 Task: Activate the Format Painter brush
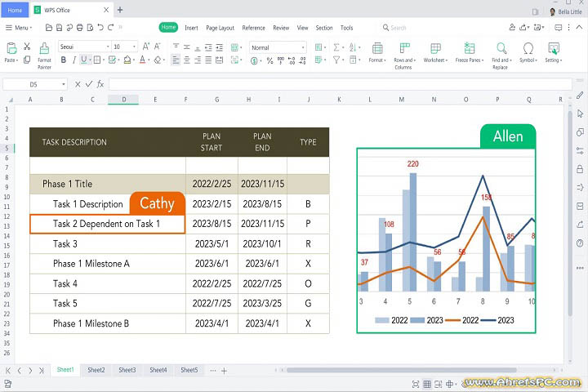[44, 48]
